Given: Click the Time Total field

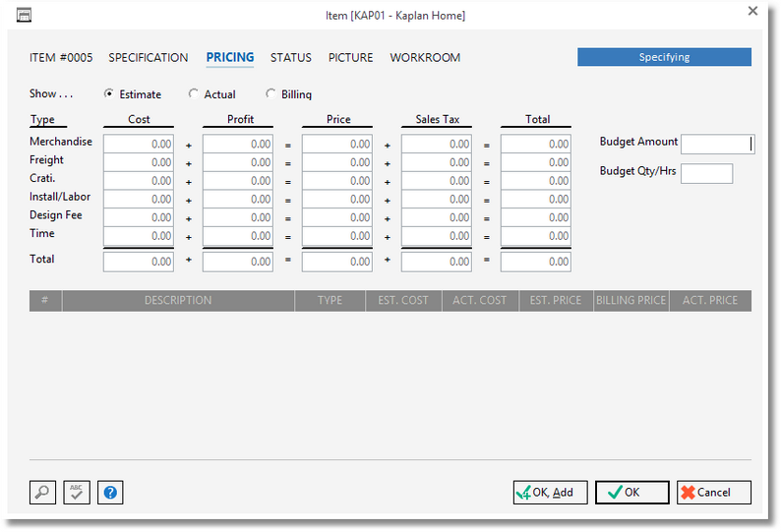Looking at the screenshot, I should tap(536, 236).
